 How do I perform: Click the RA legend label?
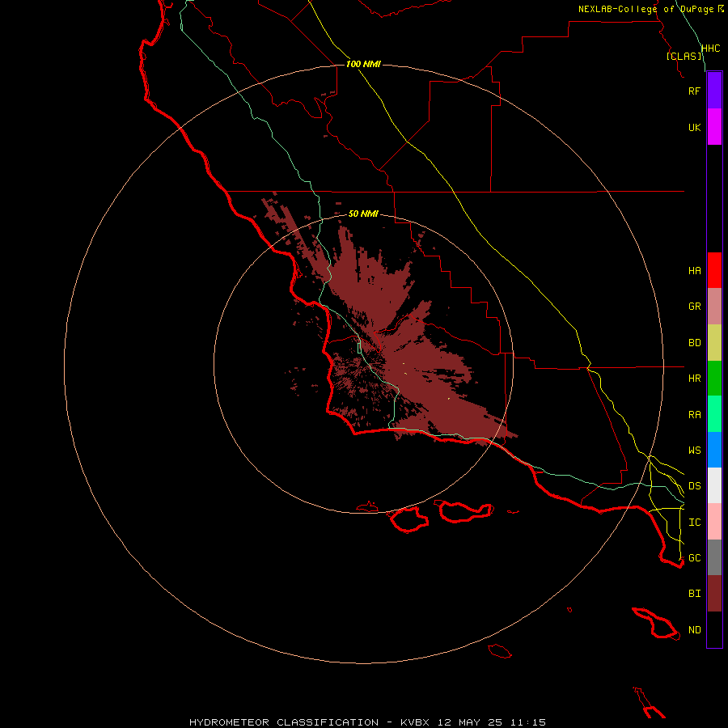694,415
